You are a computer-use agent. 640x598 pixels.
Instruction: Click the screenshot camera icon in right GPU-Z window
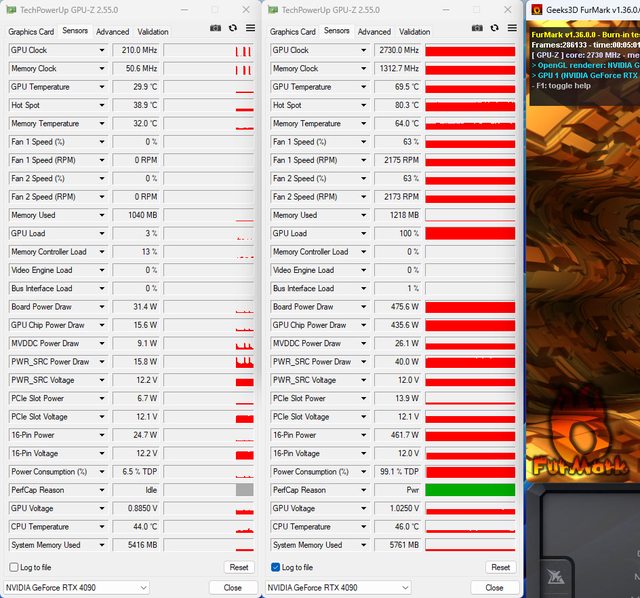tap(477, 29)
